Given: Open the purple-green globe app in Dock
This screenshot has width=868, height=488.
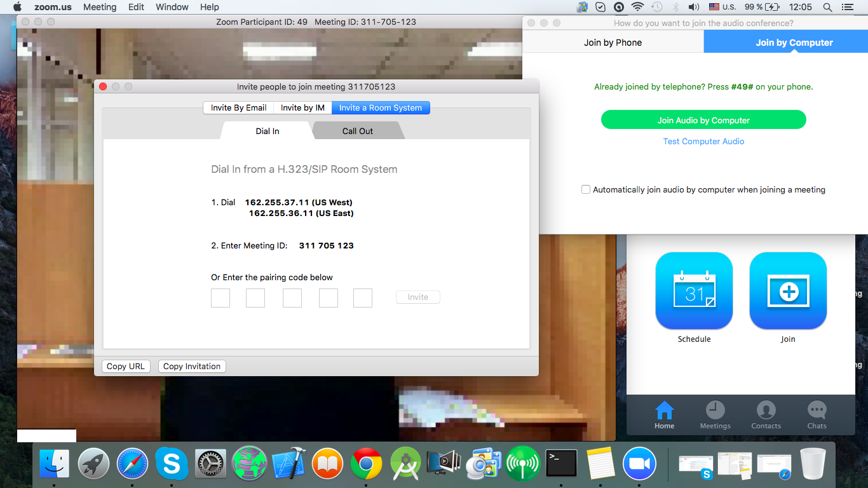Looking at the screenshot, I should coord(249,463).
